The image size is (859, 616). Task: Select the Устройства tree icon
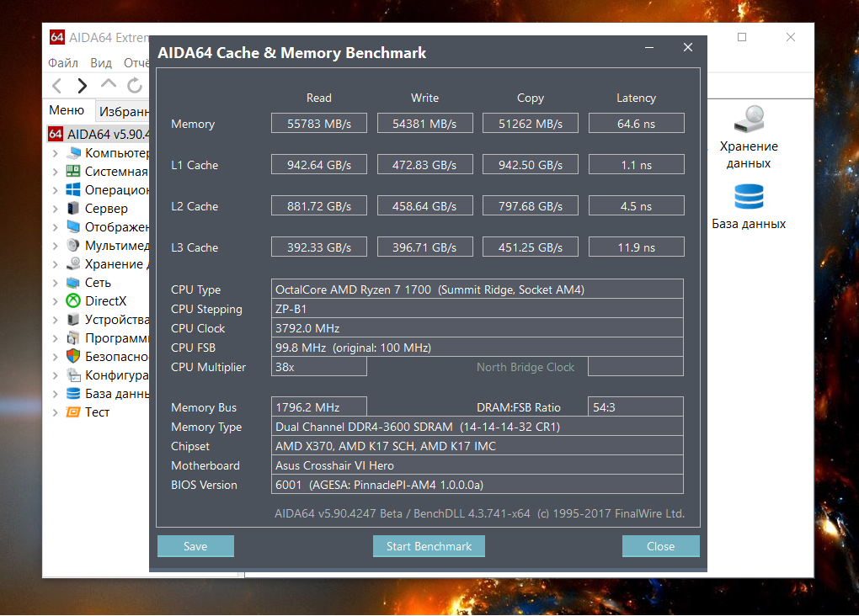click(x=73, y=319)
